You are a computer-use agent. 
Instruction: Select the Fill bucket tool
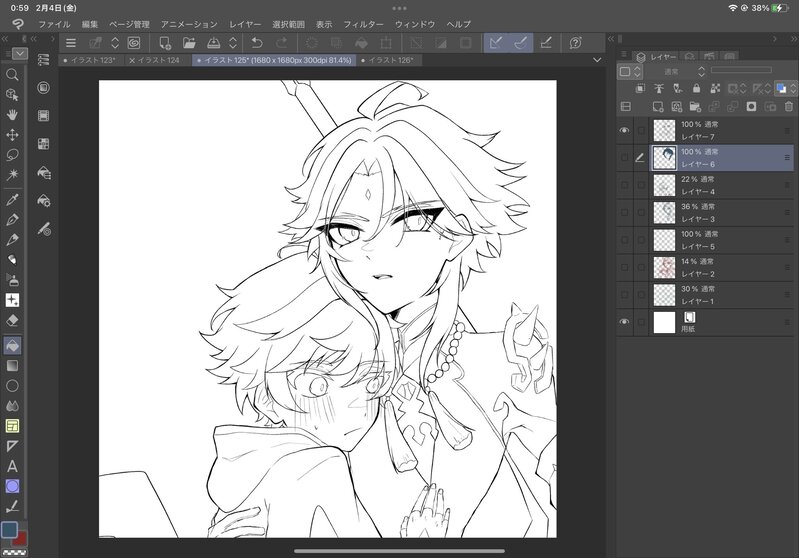click(12, 346)
